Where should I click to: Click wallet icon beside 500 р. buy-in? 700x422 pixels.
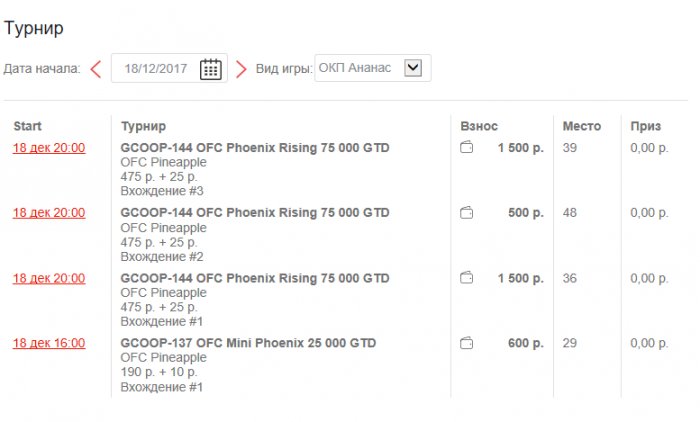466,213
